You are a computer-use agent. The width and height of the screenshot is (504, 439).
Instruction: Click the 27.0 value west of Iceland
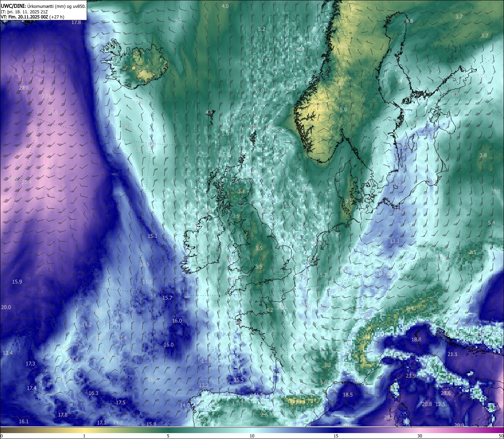pos(24,88)
